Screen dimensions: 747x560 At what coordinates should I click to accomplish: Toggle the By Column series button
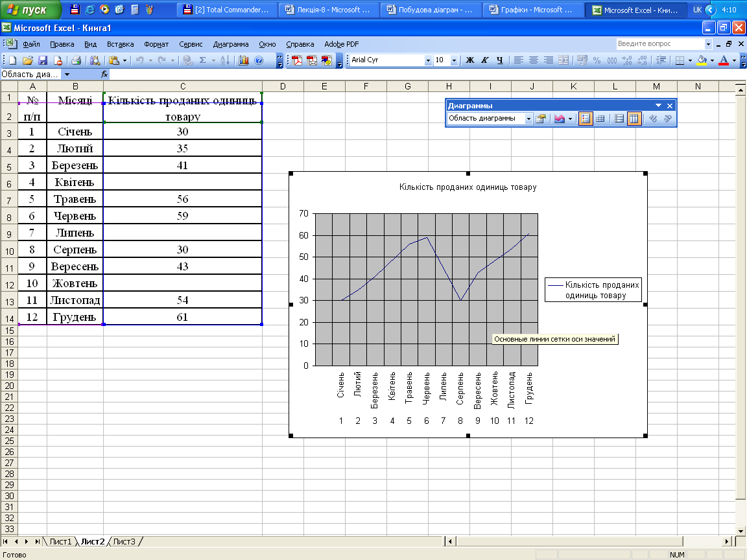(x=634, y=119)
